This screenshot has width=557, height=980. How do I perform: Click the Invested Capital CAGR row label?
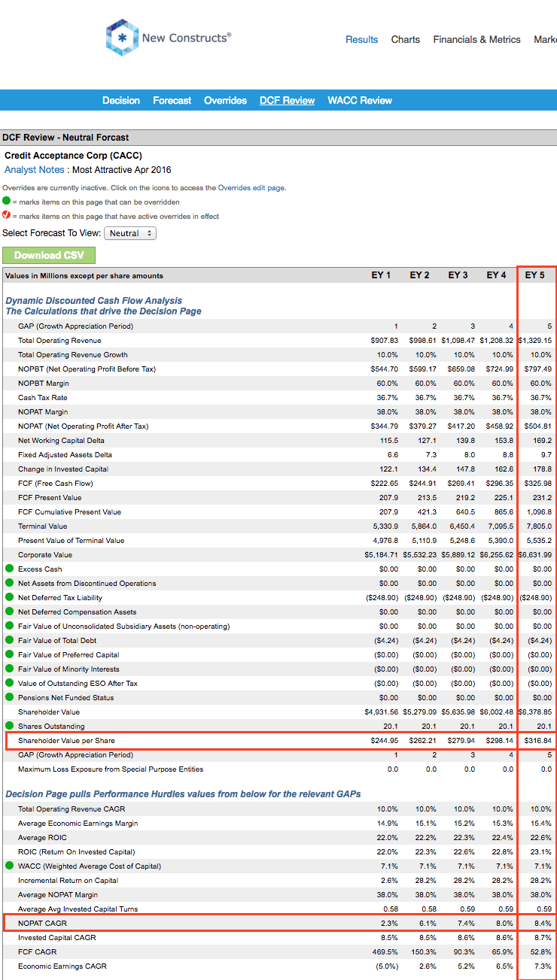[56, 937]
